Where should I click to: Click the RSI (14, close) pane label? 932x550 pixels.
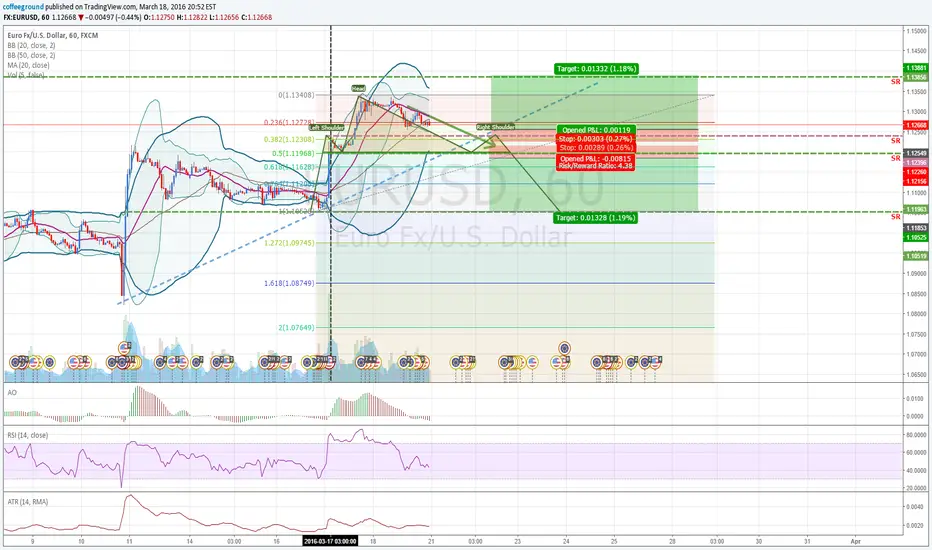pos(28,435)
